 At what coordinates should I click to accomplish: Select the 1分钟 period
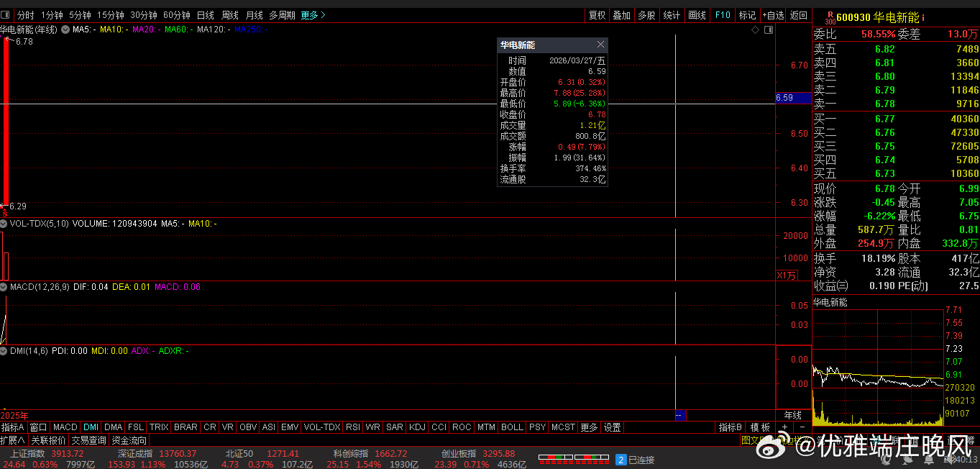[52, 14]
